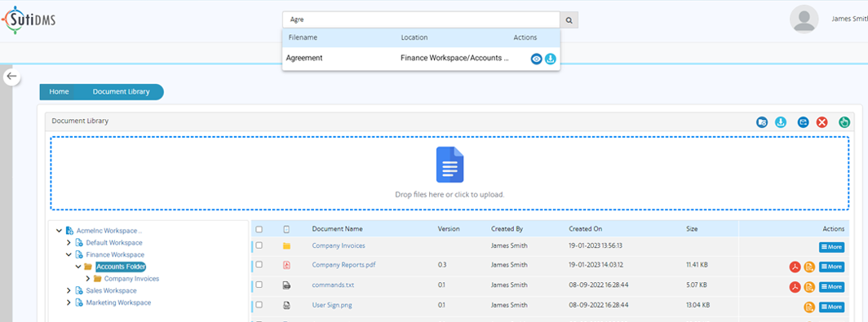Expand the Company Invoices tree node
868x322 pixels.
point(88,279)
